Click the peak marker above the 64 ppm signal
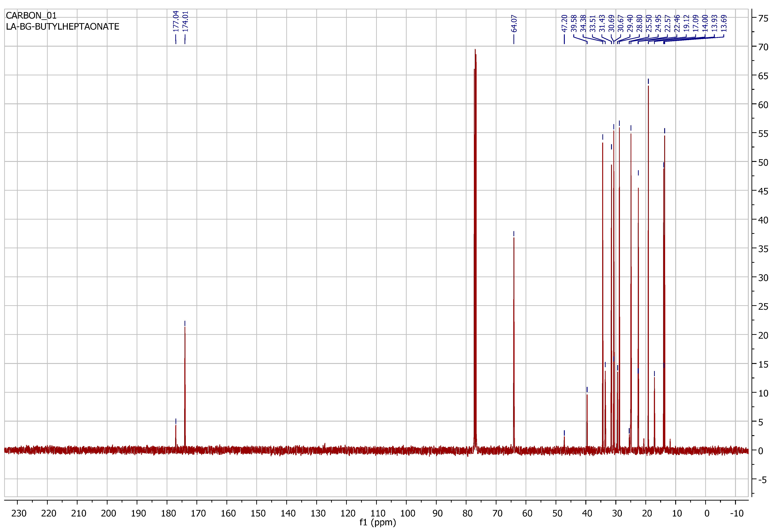The image size is (771, 532). (514, 234)
